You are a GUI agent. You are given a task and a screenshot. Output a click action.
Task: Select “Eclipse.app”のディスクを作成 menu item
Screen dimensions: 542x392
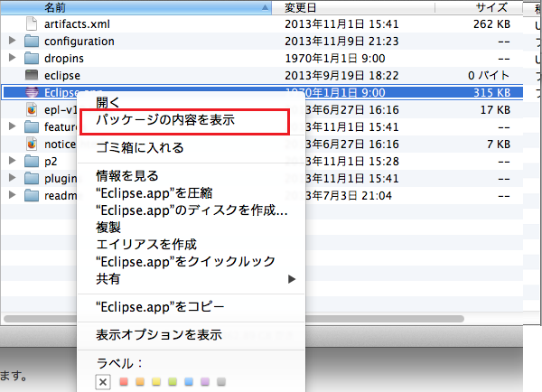(191, 210)
